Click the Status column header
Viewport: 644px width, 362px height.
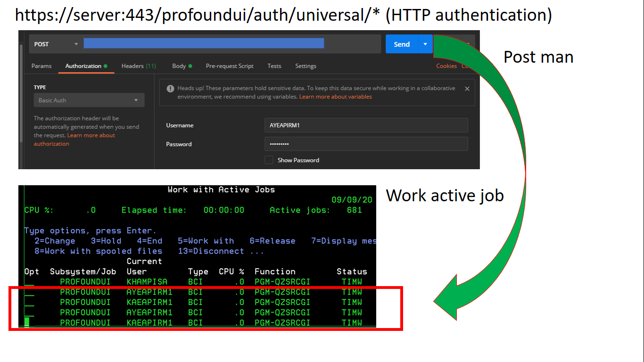(352, 271)
